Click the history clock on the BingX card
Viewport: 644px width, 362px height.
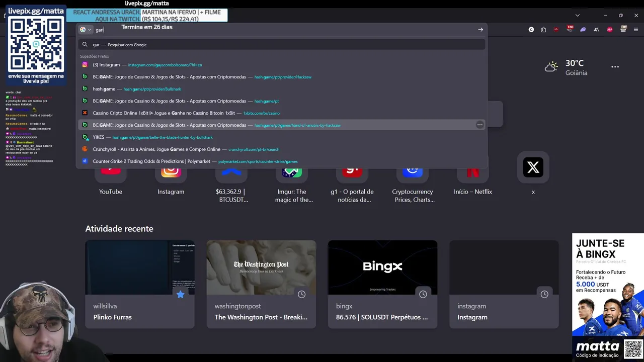click(x=423, y=294)
